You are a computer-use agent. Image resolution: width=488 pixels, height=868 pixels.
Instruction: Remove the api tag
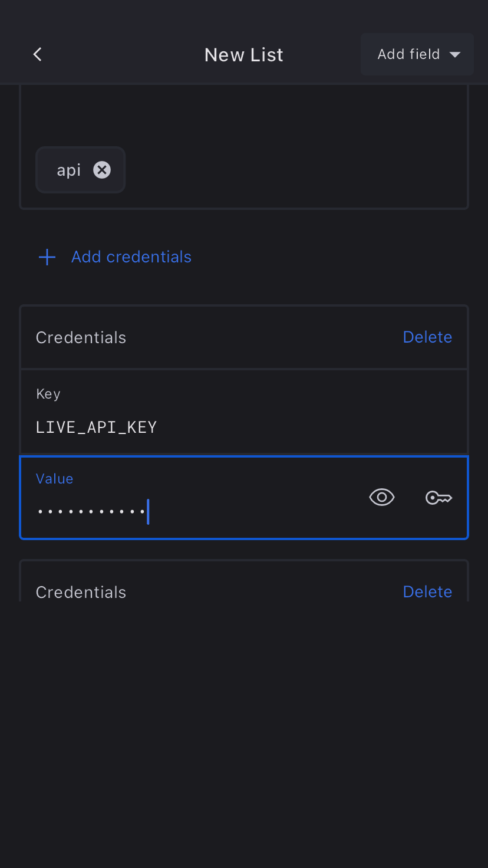point(102,170)
